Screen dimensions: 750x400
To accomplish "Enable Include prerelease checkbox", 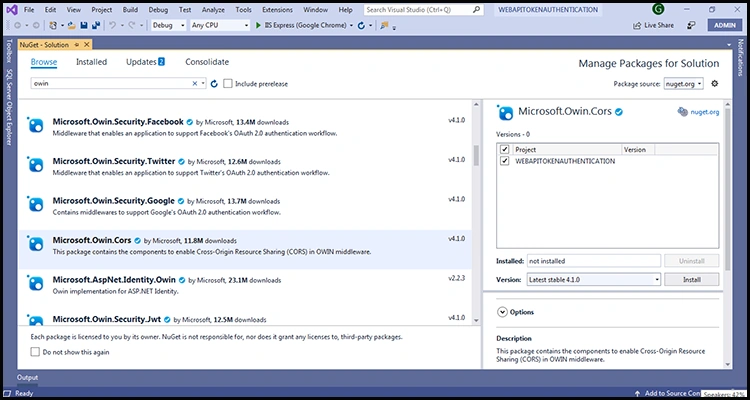I will pos(228,84).
